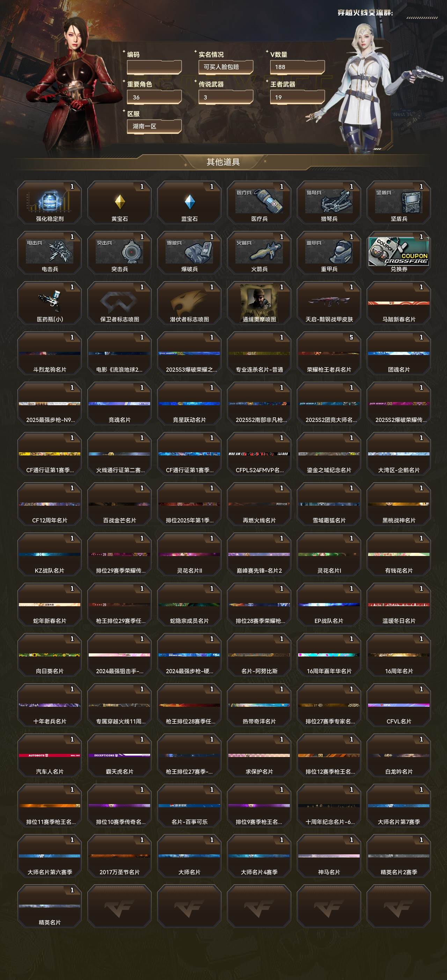Click the V数量 field showing 188
Screen dimensions: 447x980
(x=298, y=67)
